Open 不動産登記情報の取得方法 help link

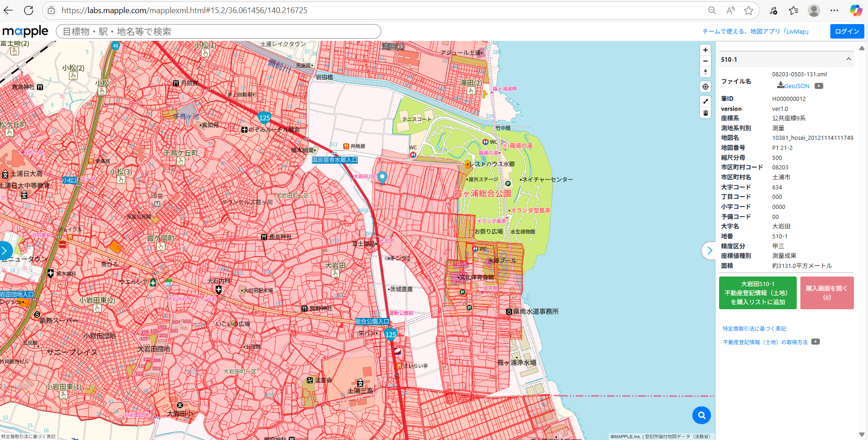[765, 342]
